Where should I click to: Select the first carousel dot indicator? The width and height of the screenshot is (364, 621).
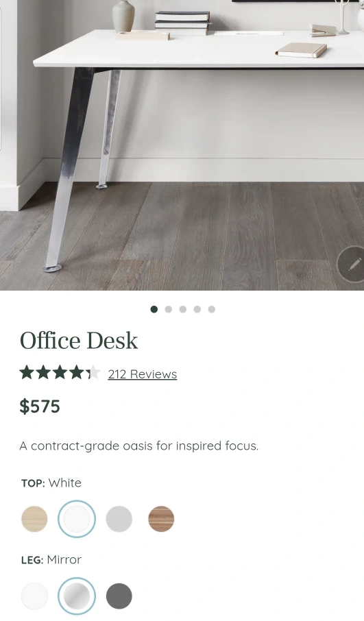click(x=154, y=309)
